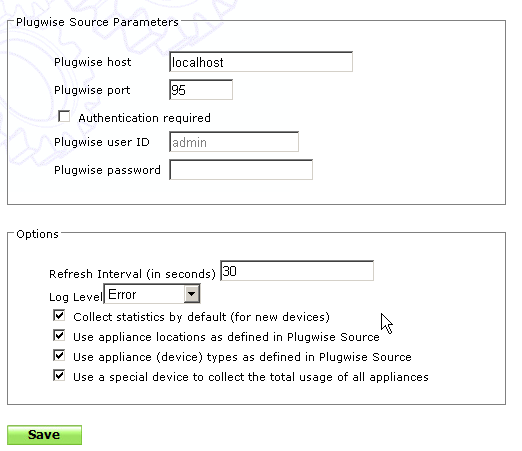
Task: Open the Log Level dropdown arrow
Action: coord(191,294)
